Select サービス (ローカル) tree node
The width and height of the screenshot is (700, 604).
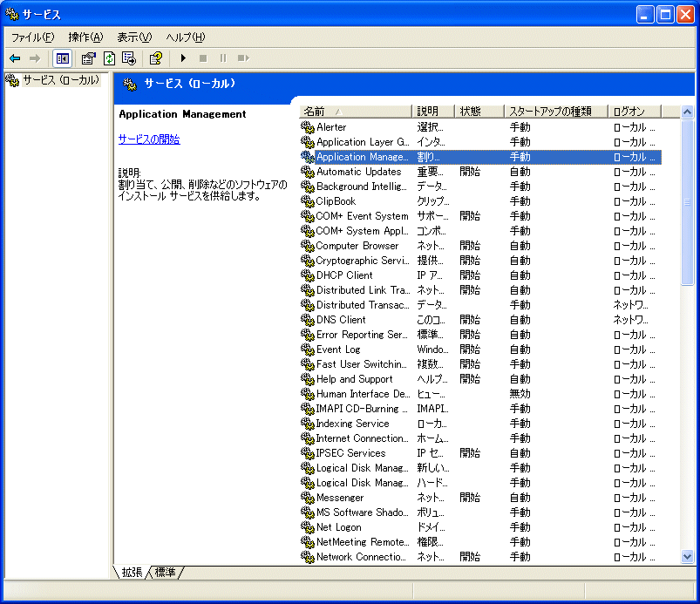click(x=61, y=80)
